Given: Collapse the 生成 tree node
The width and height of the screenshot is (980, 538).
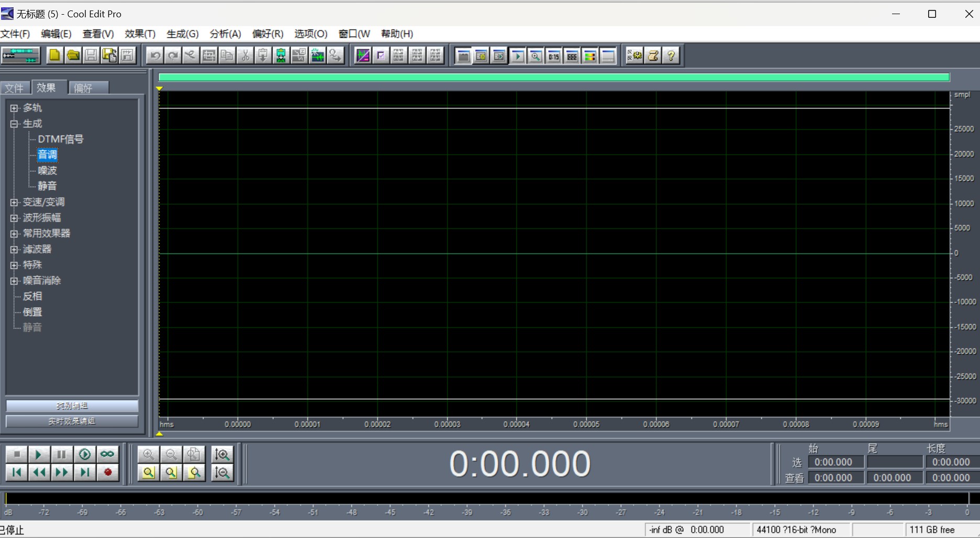Looking at the screenshot, I should click(x=14, y=124).
